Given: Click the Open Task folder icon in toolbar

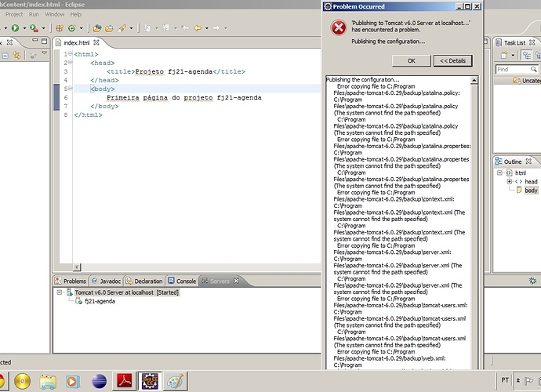Looking at the screenshot, I should [x=109, y=28].
